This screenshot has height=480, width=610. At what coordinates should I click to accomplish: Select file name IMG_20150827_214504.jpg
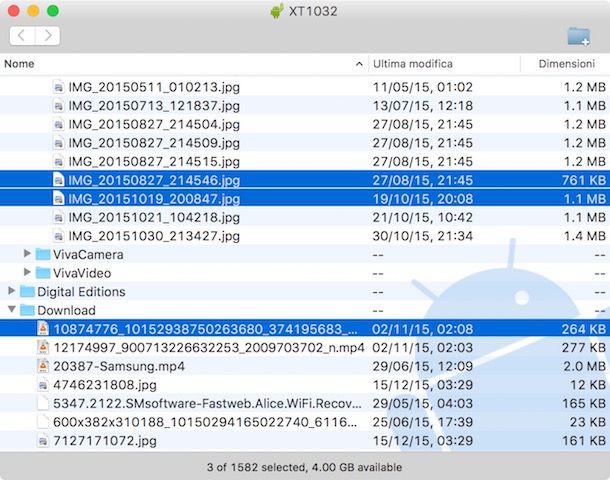[x=154, y=124]
